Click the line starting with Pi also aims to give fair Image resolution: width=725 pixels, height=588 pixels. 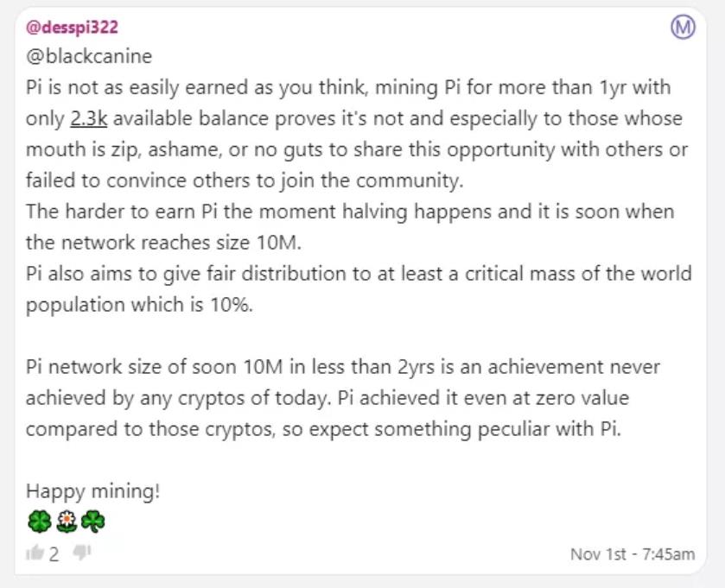[x=359, y=274]
